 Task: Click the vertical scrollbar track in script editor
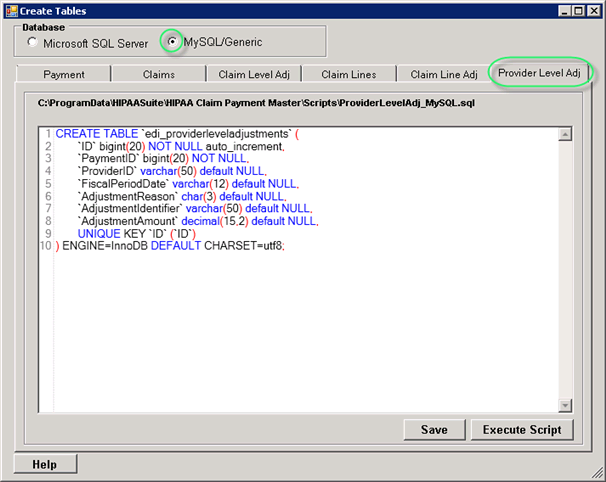click(565, 270)
